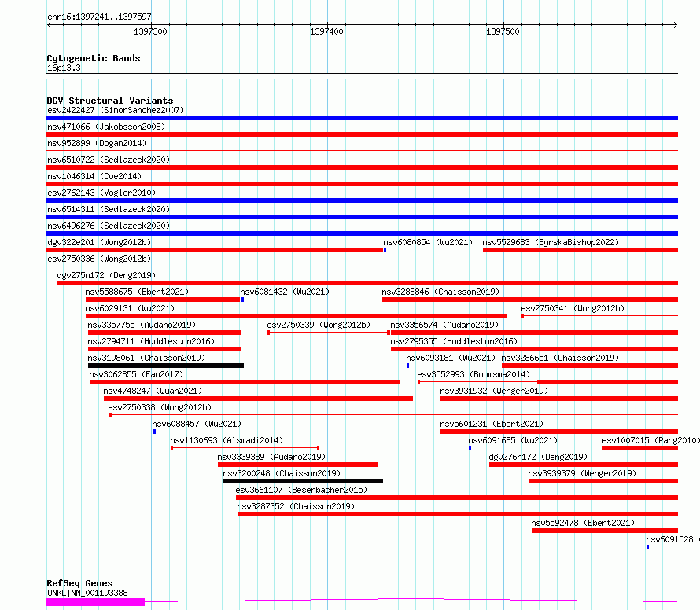Click esv3552993 (Boomsma2014) label
Viewport: 700px width, 610px height.
[x=473, y=374]
